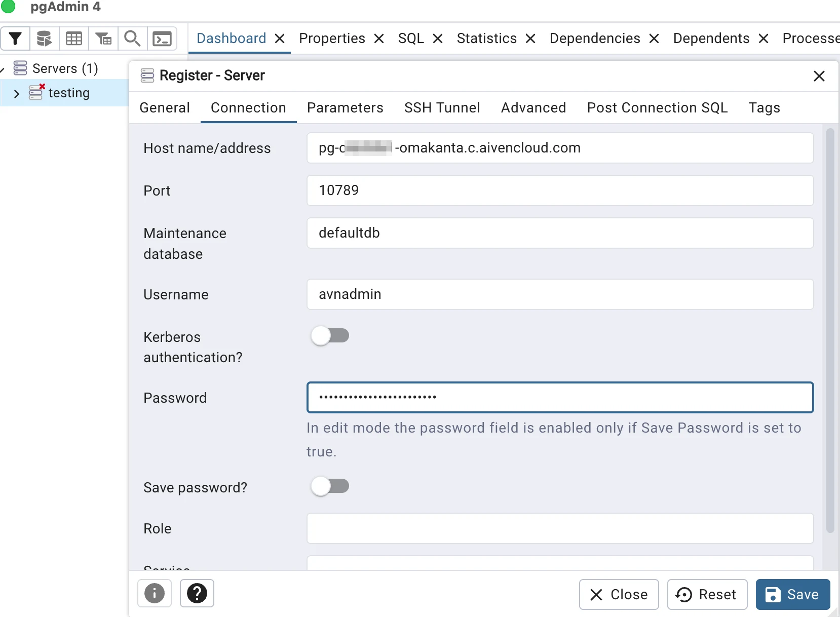Click the testing server disconnected icon
The height and width of the screenshot is (617, 840).
point(36,92)
